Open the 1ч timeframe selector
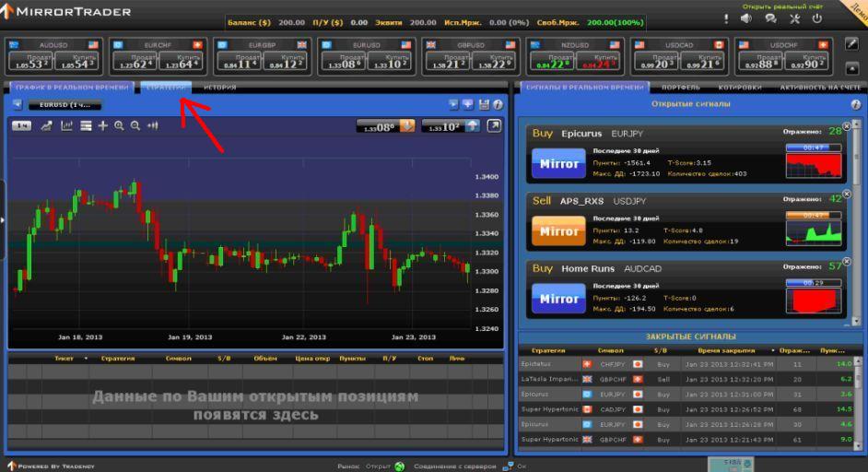868x472 pixels. tap(21, 125)
